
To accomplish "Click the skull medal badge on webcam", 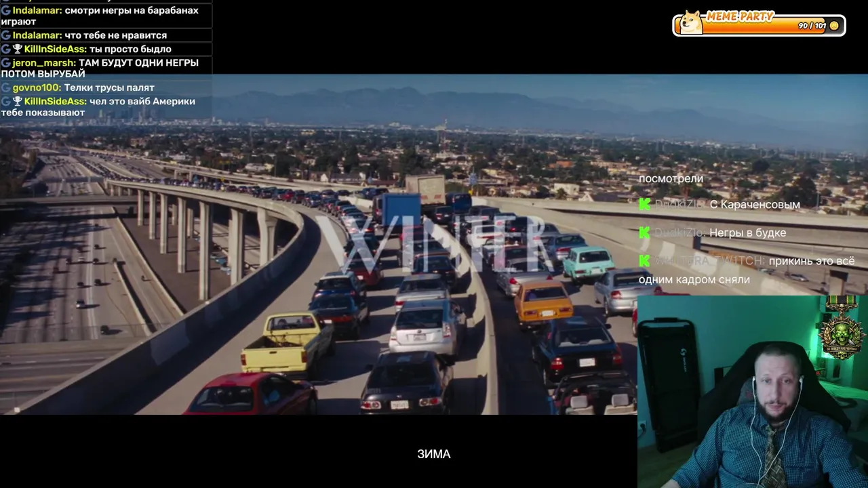I will [x=842, y=327].
